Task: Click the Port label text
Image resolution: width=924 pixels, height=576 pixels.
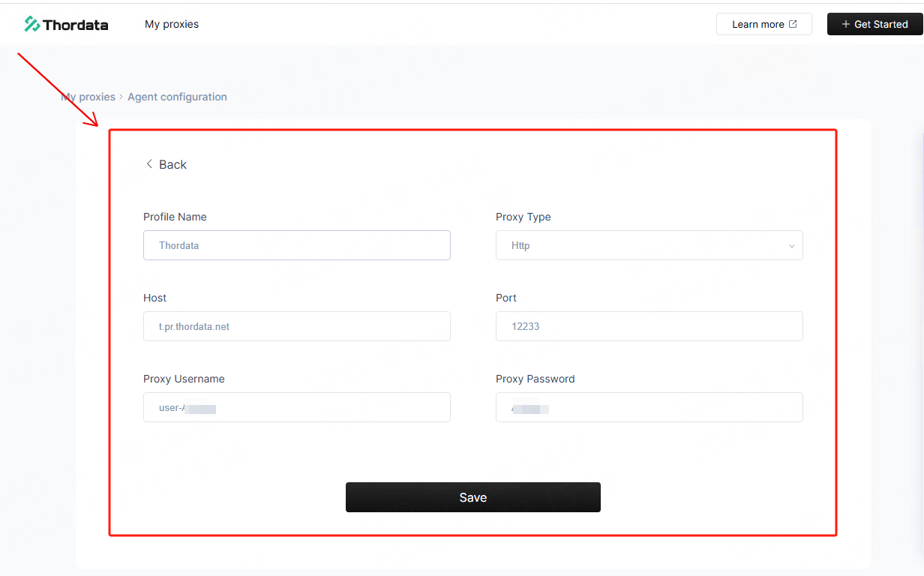Action: click(x=506, y=298)
